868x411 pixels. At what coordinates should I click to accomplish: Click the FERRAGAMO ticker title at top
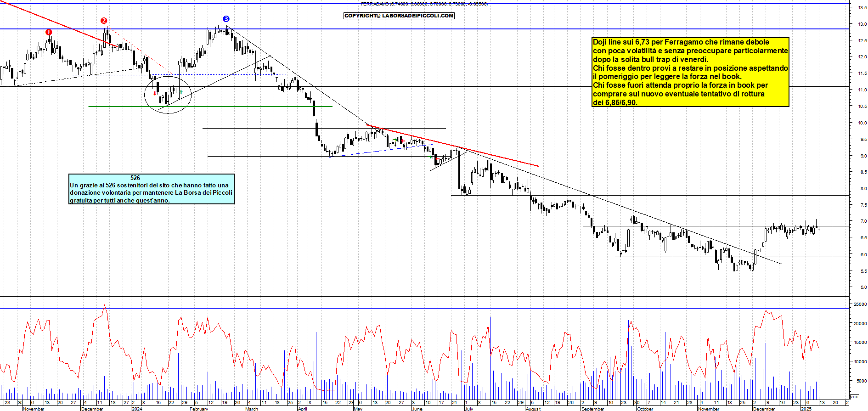(424, 4)
